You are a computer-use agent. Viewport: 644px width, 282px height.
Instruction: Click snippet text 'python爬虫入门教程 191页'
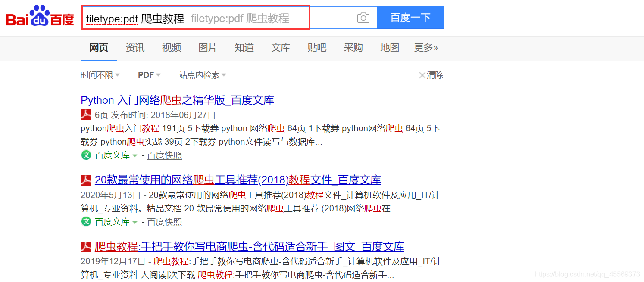coord(133,128)
